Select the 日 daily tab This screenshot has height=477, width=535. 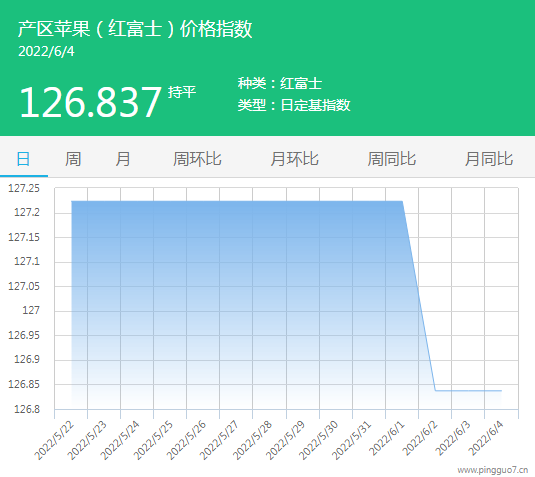pos(23,159)
